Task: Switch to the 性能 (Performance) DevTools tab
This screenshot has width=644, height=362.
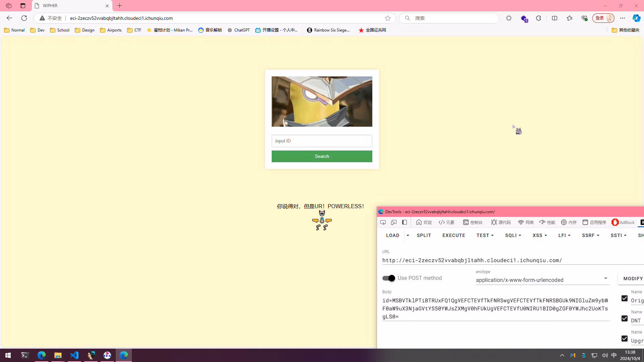Action: 547,222
